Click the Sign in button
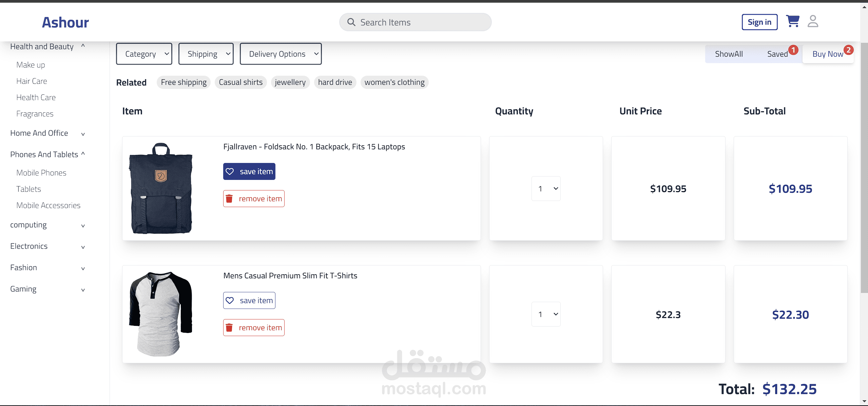The width and height of the screenshot is (868, 406). point(759,22)
